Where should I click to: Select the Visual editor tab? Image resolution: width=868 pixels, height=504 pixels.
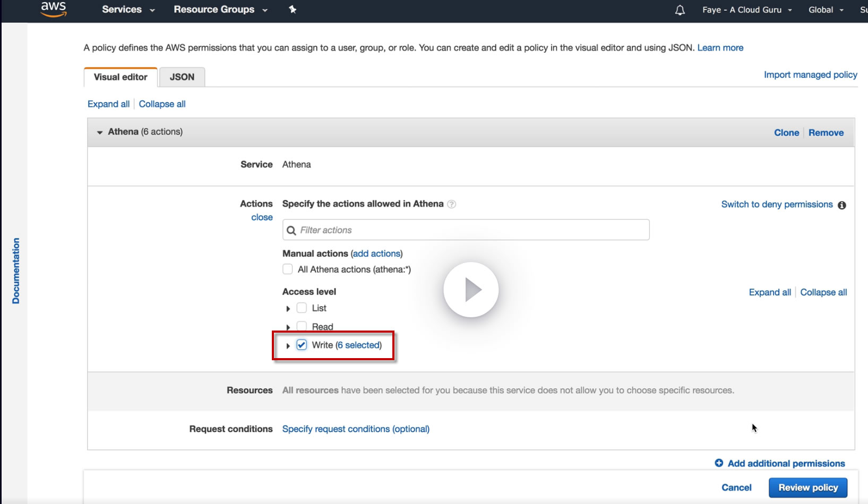pos(121,77)
